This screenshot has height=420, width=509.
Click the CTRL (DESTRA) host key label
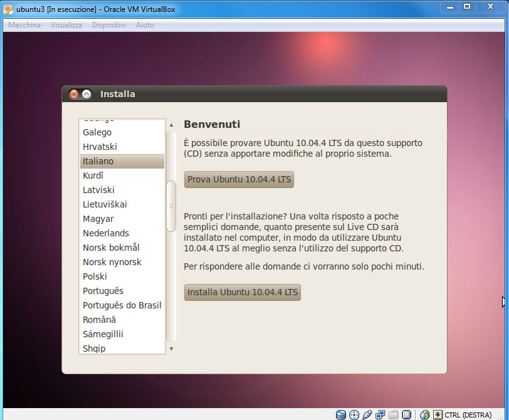pos(468,415)
